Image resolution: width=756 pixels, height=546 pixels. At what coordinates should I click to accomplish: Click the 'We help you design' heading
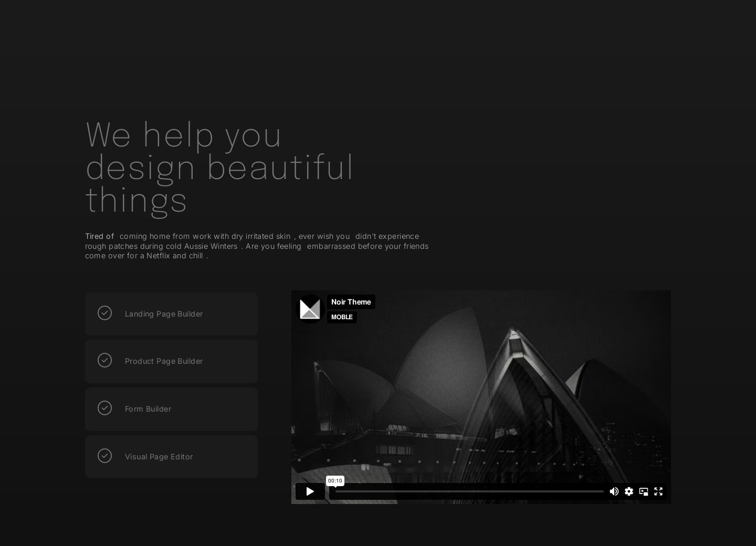coord(219,167)
